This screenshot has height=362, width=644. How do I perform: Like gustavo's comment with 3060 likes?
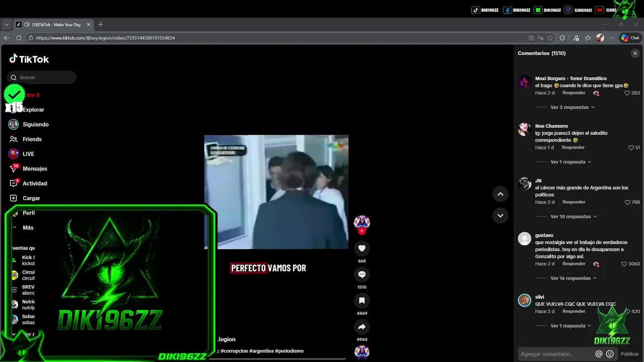624,264
